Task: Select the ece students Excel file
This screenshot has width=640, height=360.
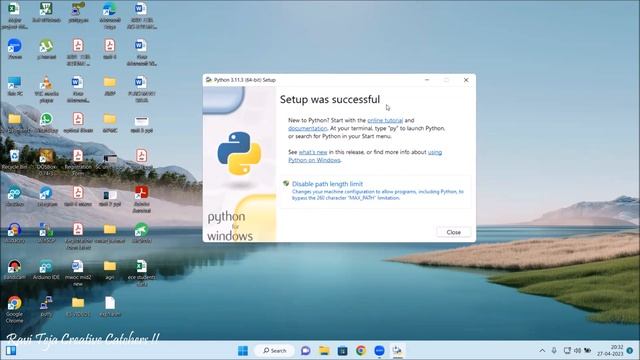Action: (142, 273)
